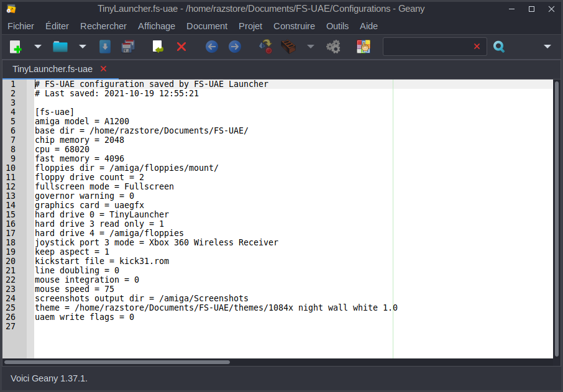This screenshot has height=392, width=563.
Task: Click the 'governor warning = 0' line
Action: coord(85,196)
